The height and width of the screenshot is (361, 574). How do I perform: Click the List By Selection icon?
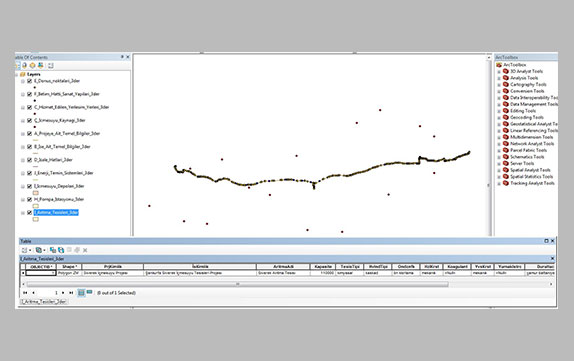41,66
